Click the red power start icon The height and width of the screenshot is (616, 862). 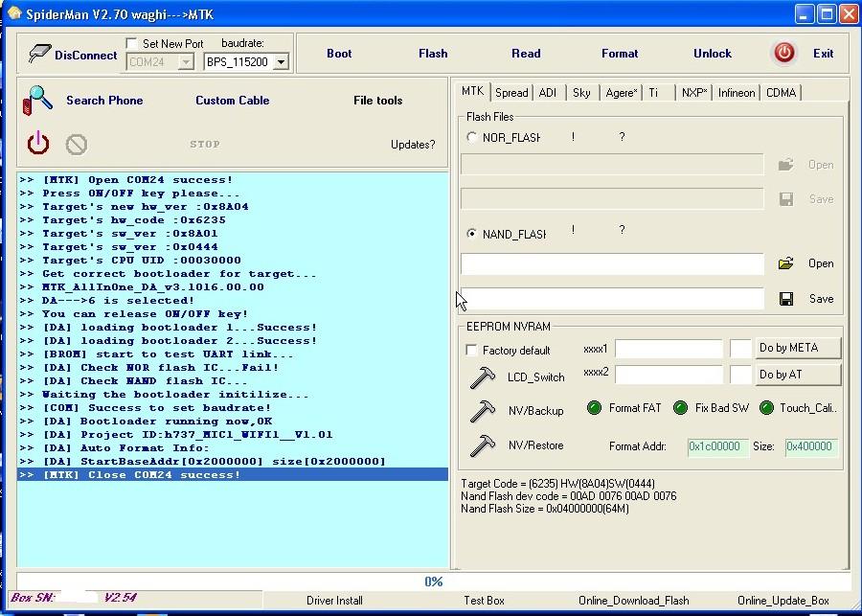38,143
